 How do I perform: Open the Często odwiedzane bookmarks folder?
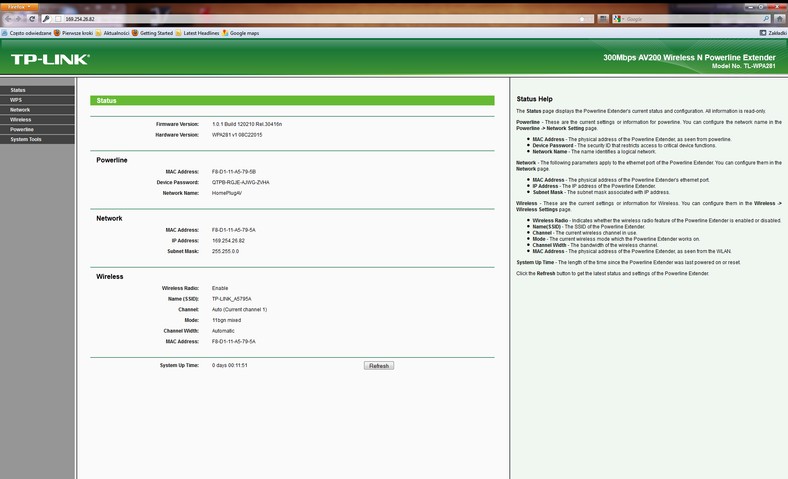coord(27,33)
